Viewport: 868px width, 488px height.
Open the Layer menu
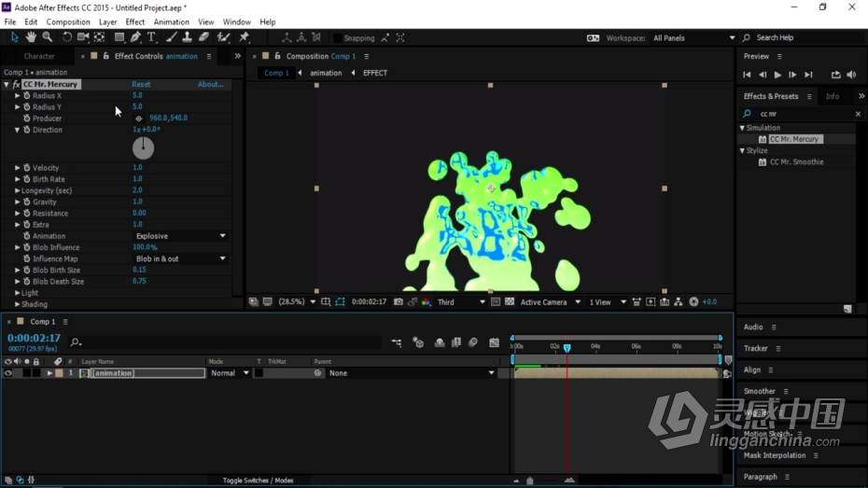click(x=108, y=22)
